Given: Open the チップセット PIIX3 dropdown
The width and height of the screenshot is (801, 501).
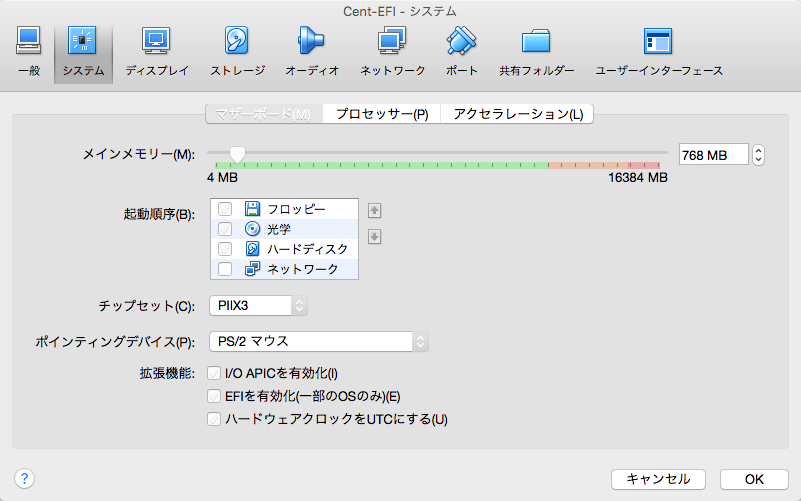Looking at the screenshot, I should tap(258, 305).
